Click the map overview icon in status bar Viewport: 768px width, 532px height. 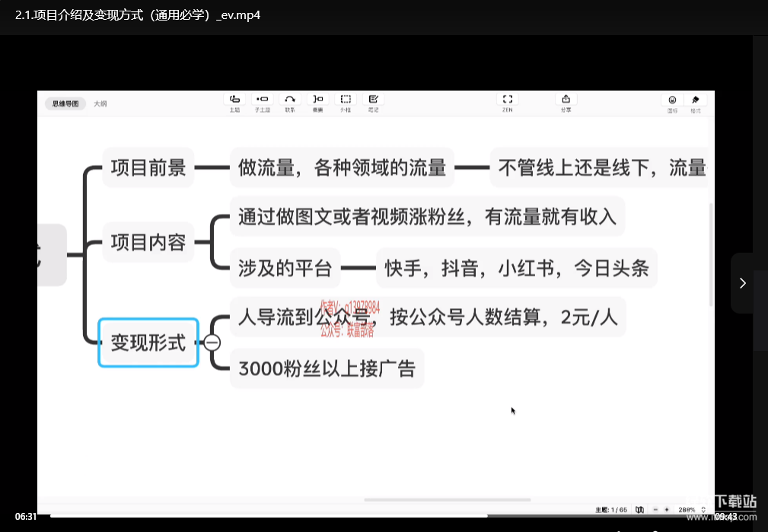click(x=639, y=510)
